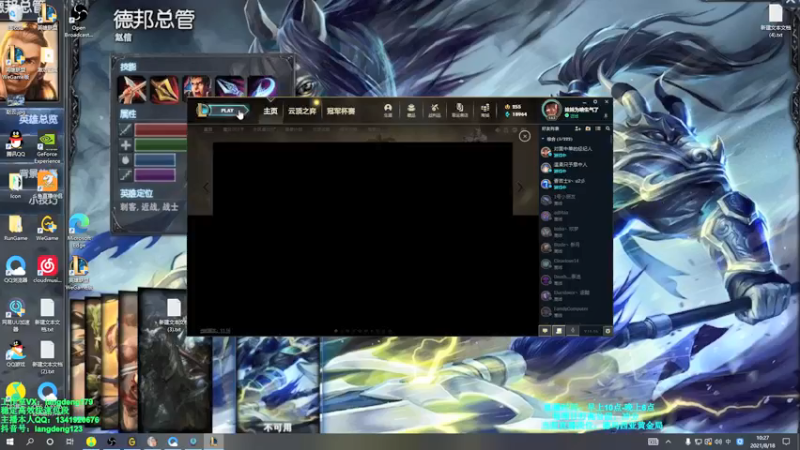Open the store icon in client header

tap(485, 110)
